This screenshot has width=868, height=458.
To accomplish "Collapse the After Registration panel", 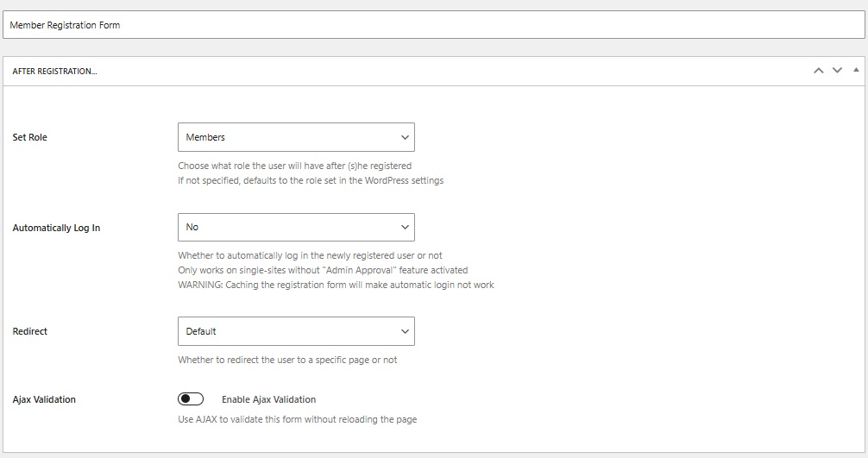I will [856, 70].
